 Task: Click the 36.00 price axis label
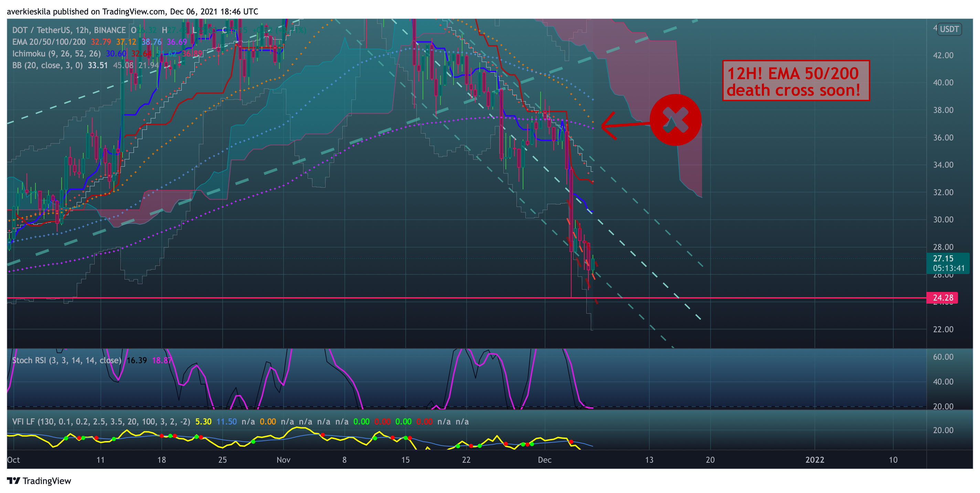tap(943, 137)
